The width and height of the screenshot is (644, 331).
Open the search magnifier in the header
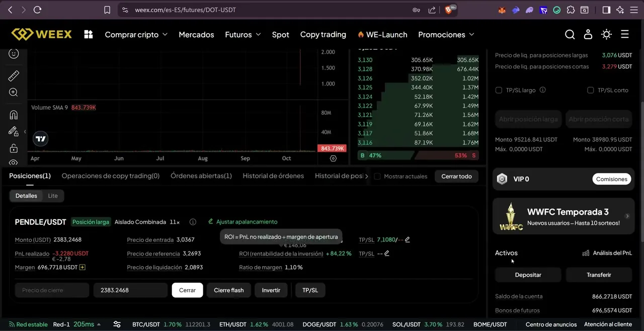click(570, 34)
